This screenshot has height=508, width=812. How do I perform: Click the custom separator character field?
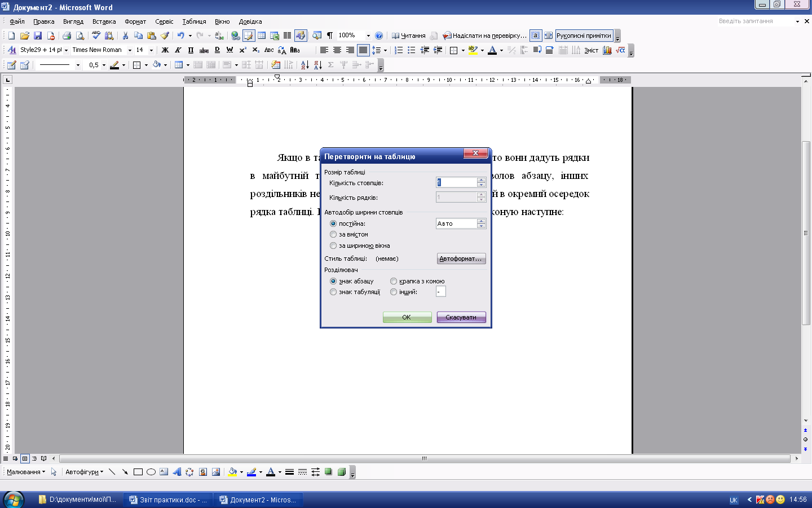click(x=441, y=291)
